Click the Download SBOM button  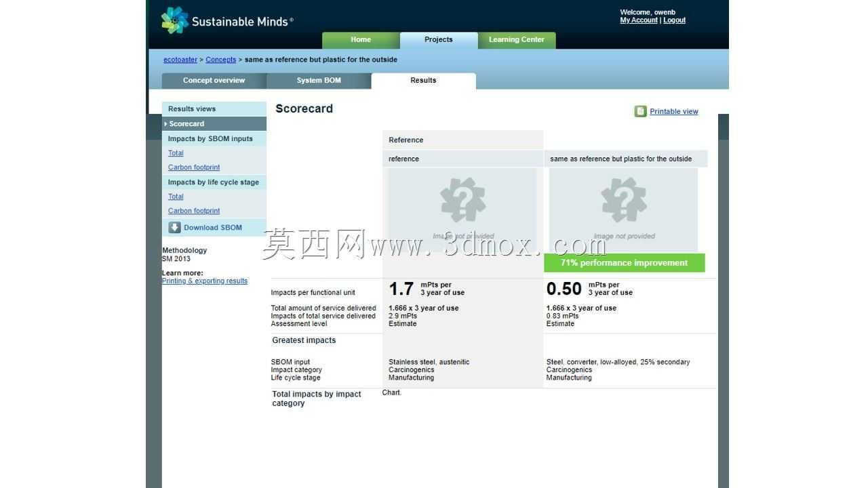pyautogui.click(x=214, y=228)
